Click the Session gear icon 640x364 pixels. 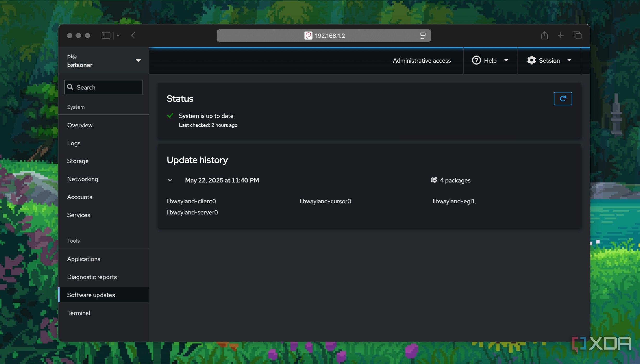click(532, 60)
